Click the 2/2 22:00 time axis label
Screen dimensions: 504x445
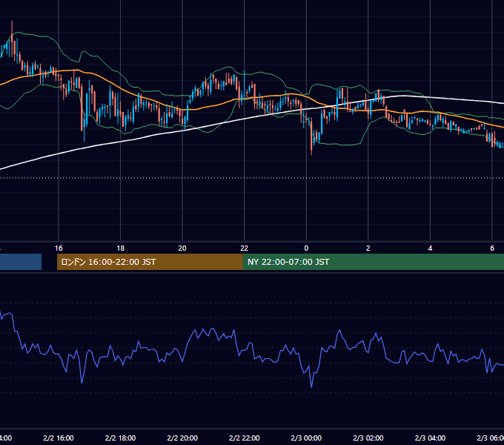pos(245,438)
